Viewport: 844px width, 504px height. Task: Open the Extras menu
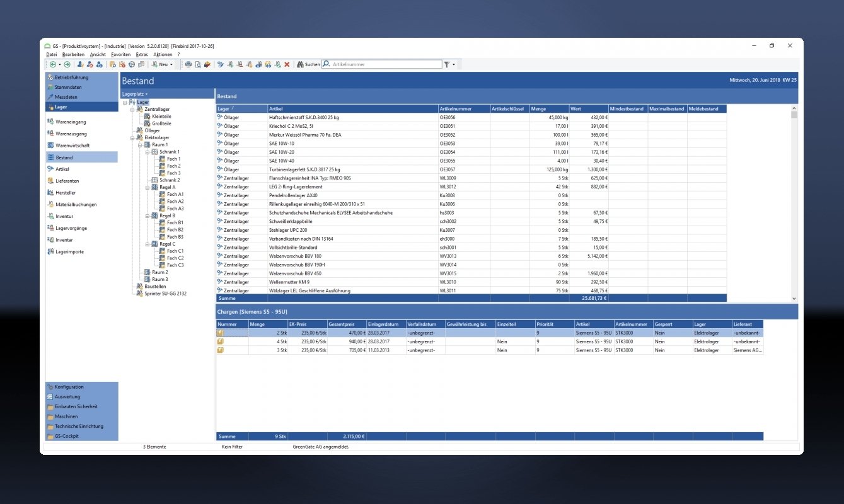coord(142,55)
